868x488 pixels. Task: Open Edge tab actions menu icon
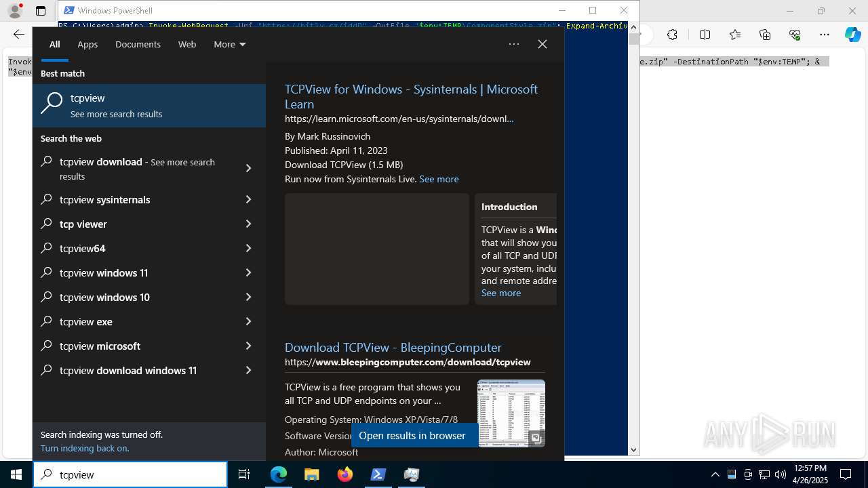click(41, 11)
